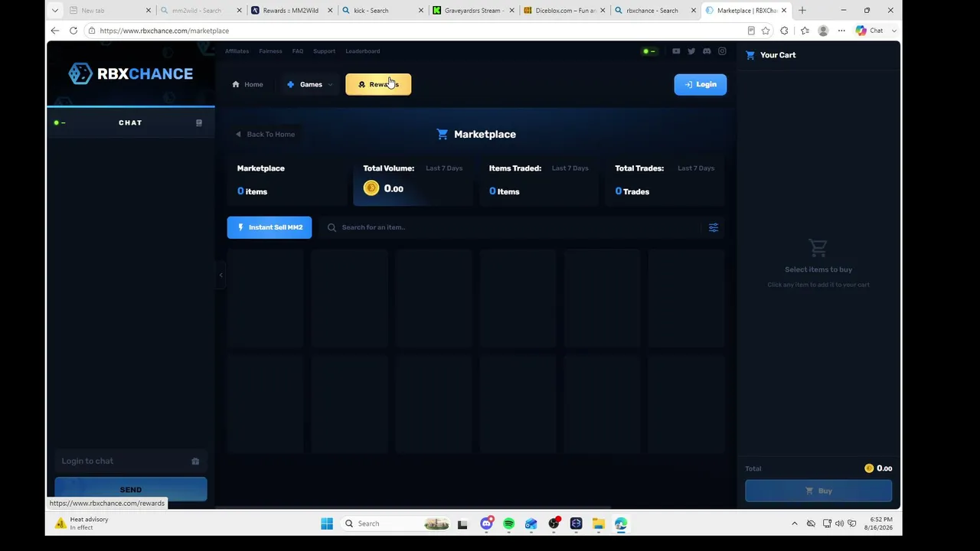Viewport: 980px width, 551px height.
Task: Open the Fairness link
Action: [270, 51]
